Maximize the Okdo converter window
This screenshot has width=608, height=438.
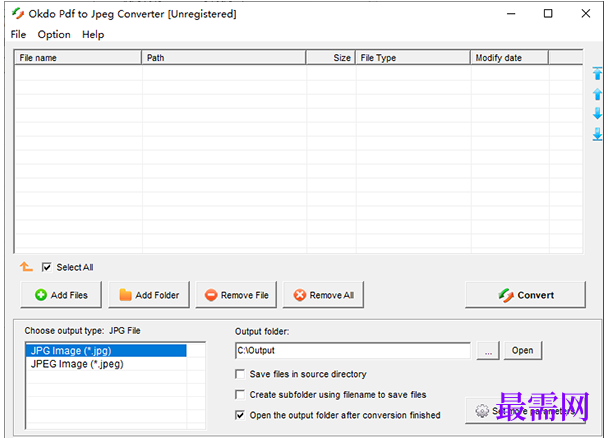point(548,14)
